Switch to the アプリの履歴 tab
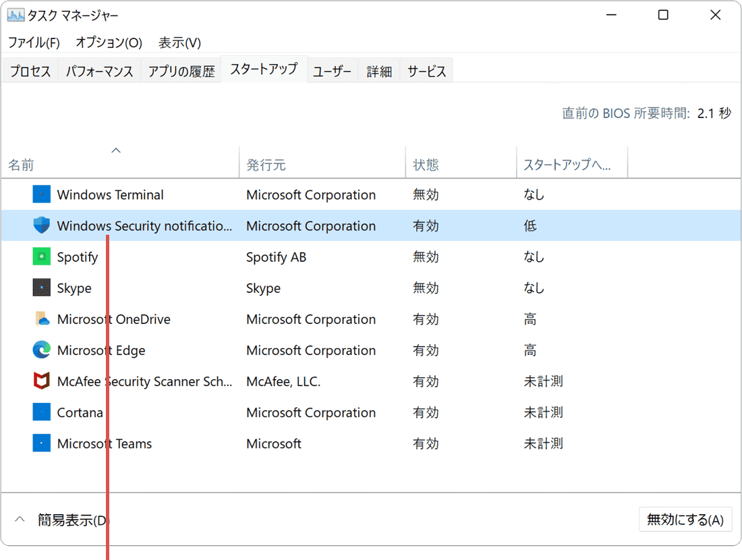The image size is (742, 560). click(181, 71)
